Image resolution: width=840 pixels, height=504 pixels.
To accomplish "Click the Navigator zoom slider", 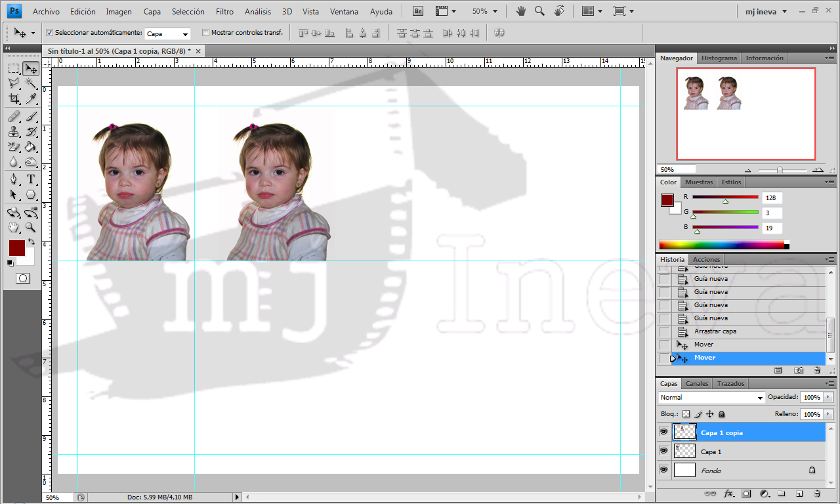I will pos(780,170).
